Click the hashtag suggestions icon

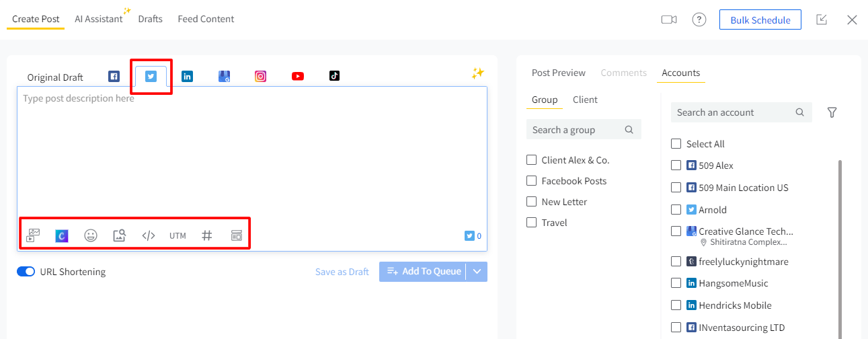207,235
